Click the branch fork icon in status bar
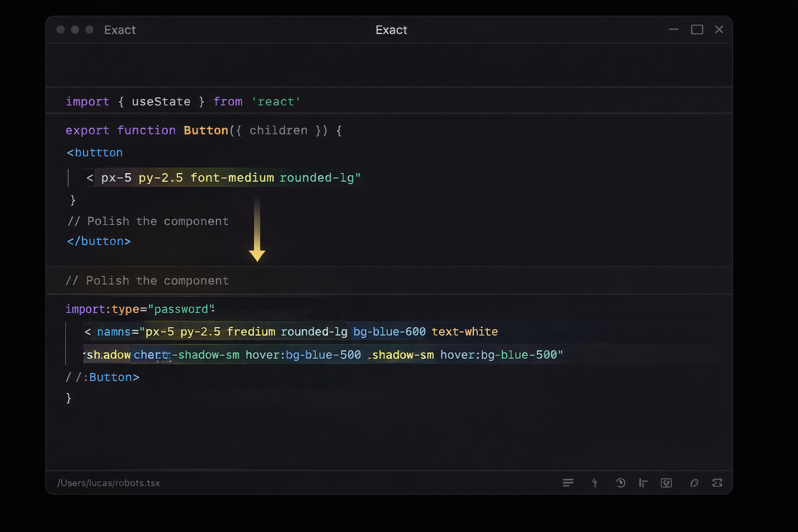The image size is (798, 532). [594, 483]
